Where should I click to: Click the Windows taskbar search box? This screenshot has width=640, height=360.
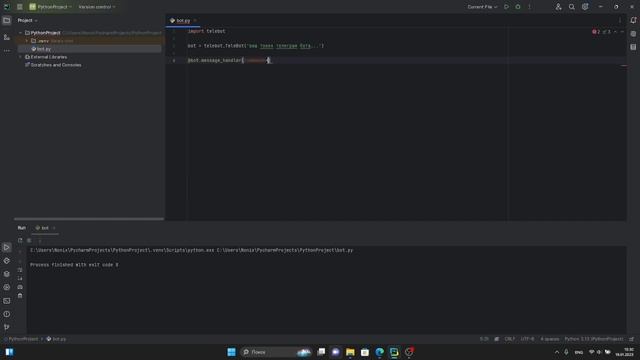[276, 352]
